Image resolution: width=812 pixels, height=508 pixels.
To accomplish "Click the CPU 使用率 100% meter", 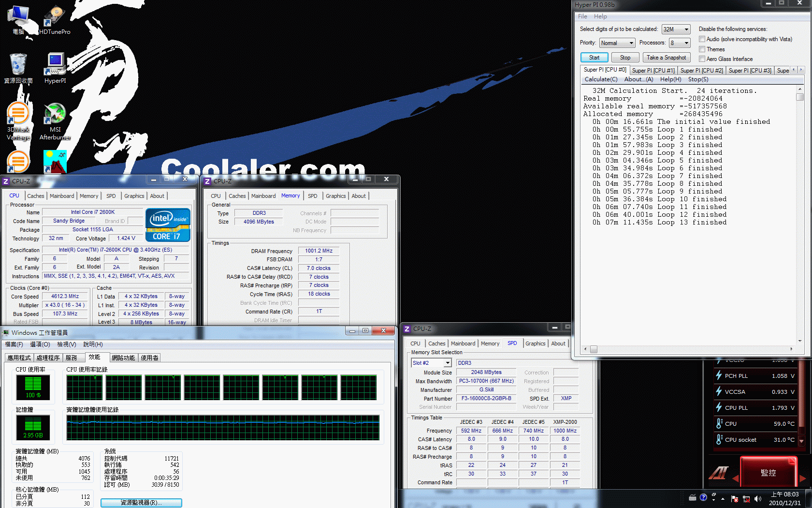I will (x=33, y=387).
